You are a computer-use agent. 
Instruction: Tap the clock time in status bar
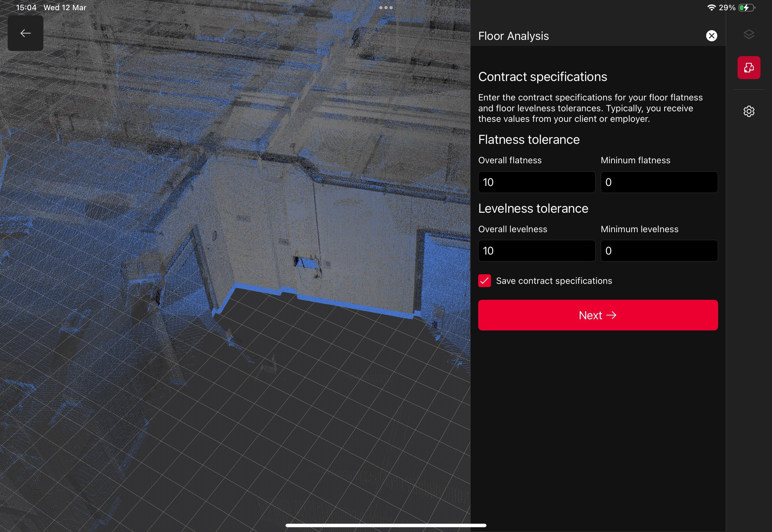tap(26, 7)
